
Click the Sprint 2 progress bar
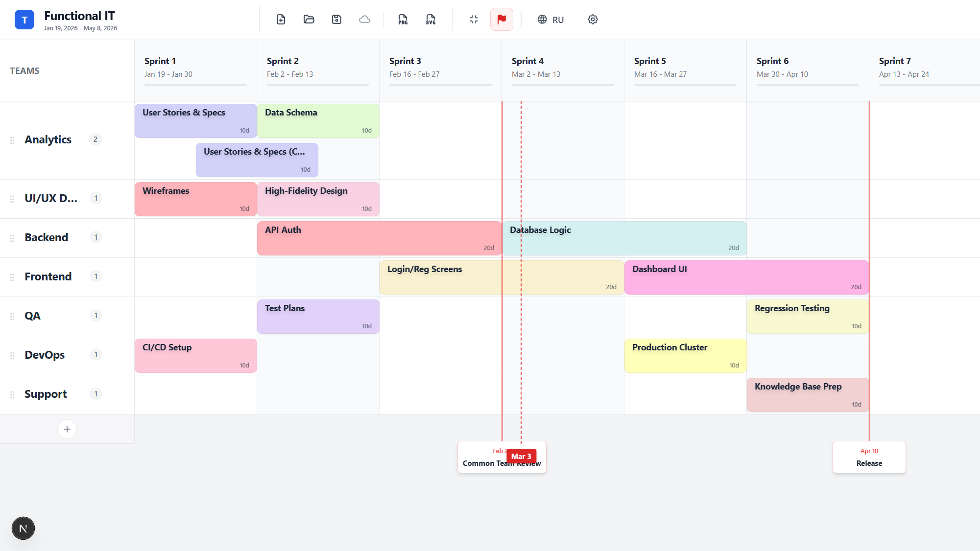(318, 85)
